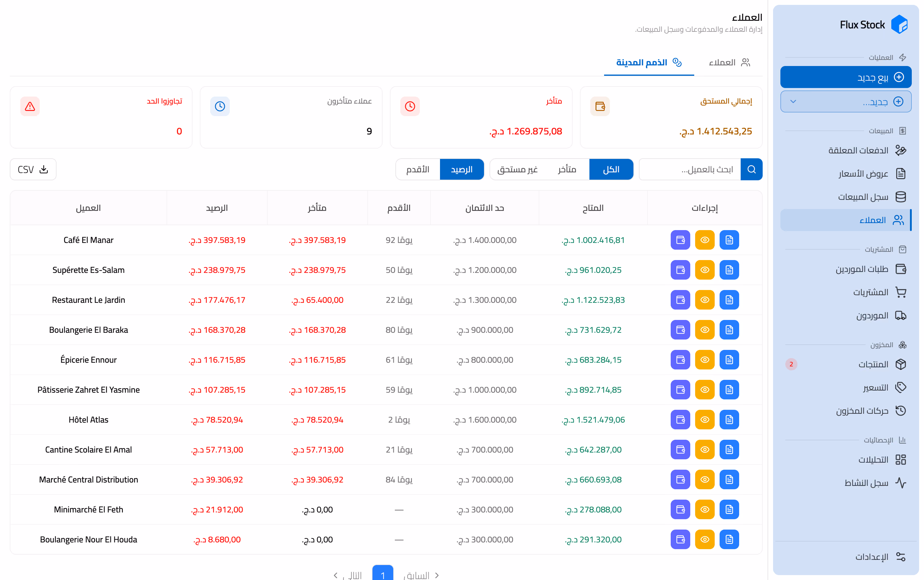Viewport: 924px width, 580px height.
Task: Open التحليلات in sidebar
Action: (845, 460)
